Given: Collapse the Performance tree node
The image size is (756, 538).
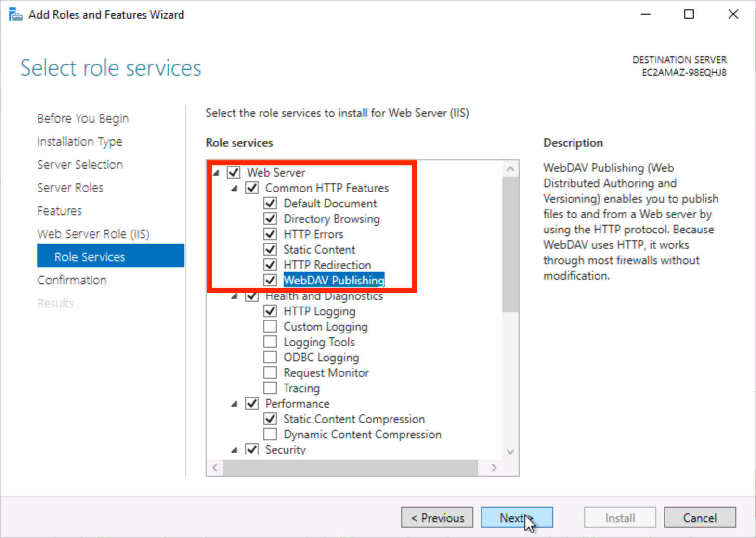Looking at the screenshot, I should click(235, 404).
